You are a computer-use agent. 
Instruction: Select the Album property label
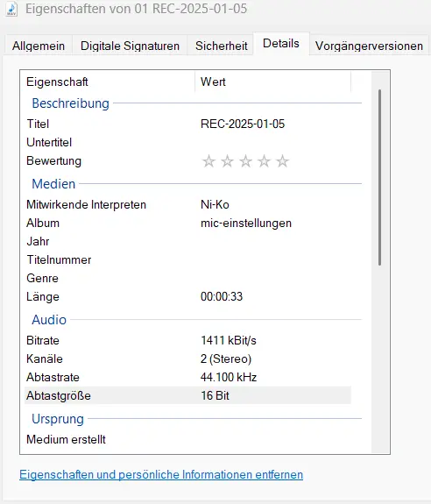[43, 223]
